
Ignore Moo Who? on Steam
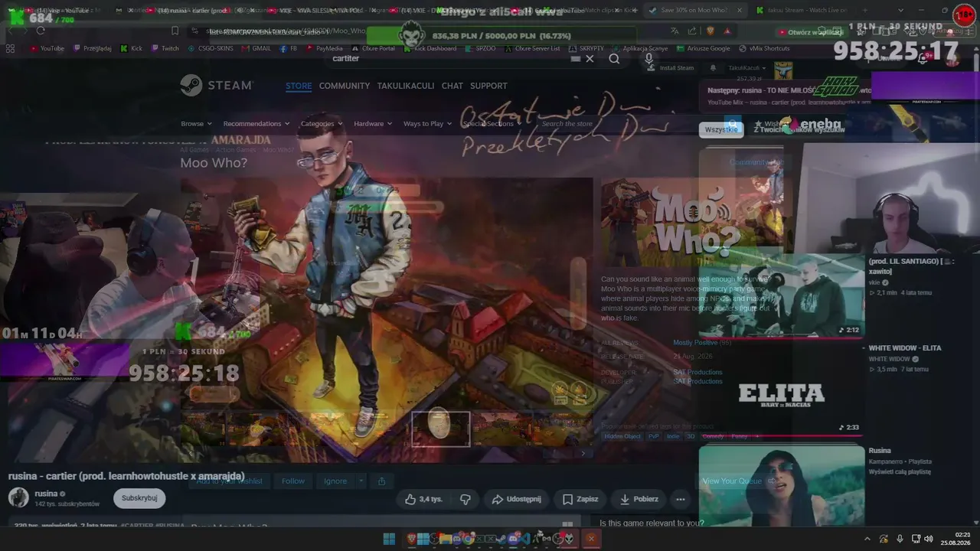335,481
